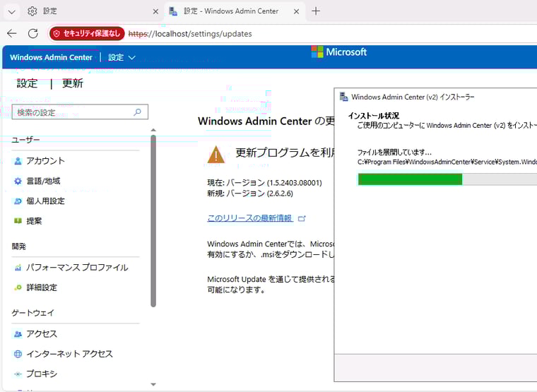Click text 現在: バージョン (1.5.2403.08001)
The width and height of the screenshot is (537, 392).
coord(264,183)
